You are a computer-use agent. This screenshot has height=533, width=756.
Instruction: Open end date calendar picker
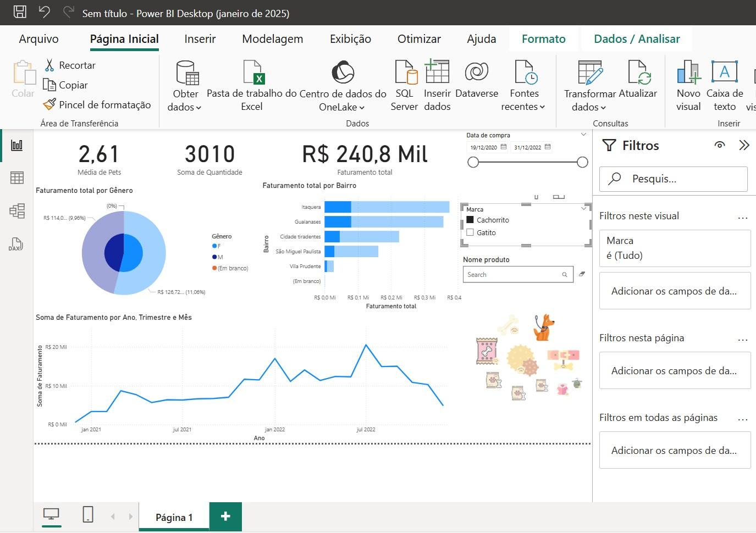[548, 147]
